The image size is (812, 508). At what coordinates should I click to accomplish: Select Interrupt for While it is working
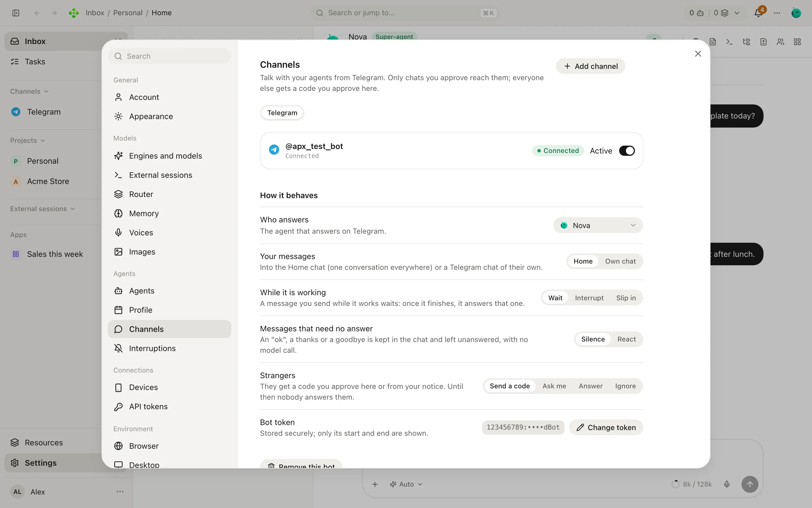click(x=589, y=298)
